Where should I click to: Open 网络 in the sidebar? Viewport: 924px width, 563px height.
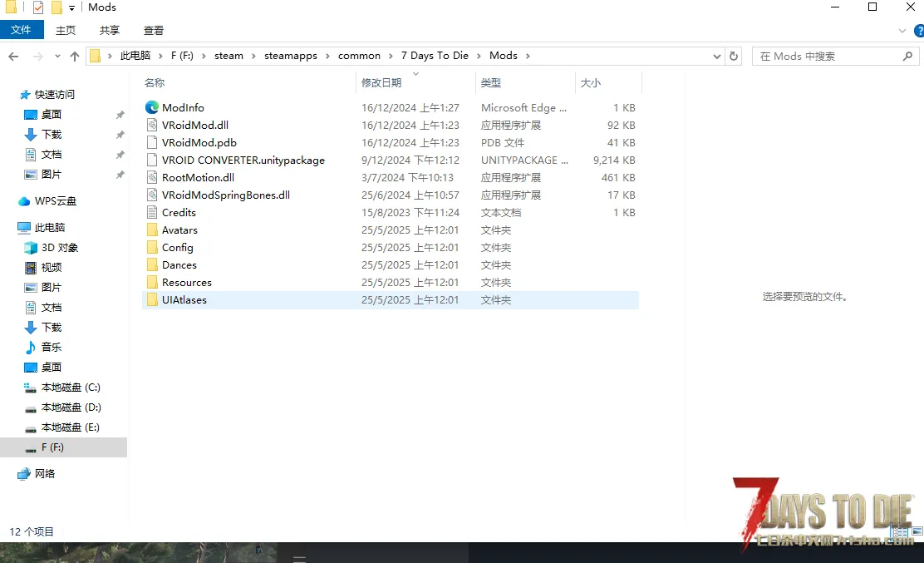pyautogui.click(x=37, y=473)
